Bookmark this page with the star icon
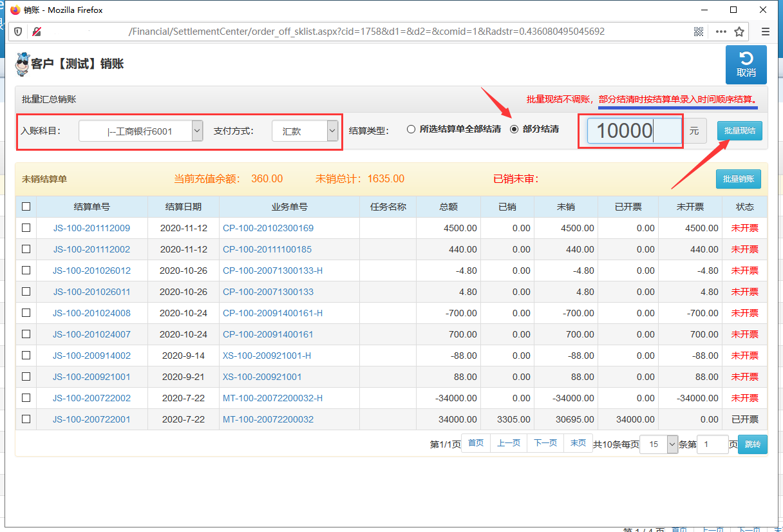 point(739,31)
